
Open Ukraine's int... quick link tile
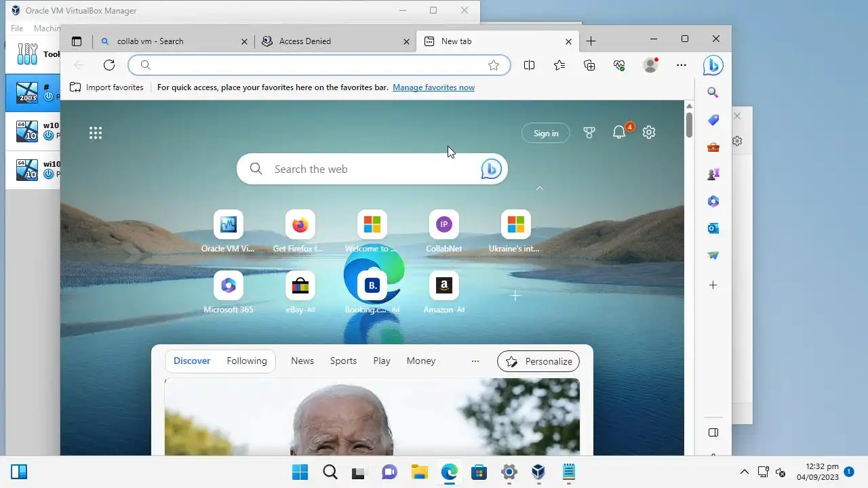515,232
